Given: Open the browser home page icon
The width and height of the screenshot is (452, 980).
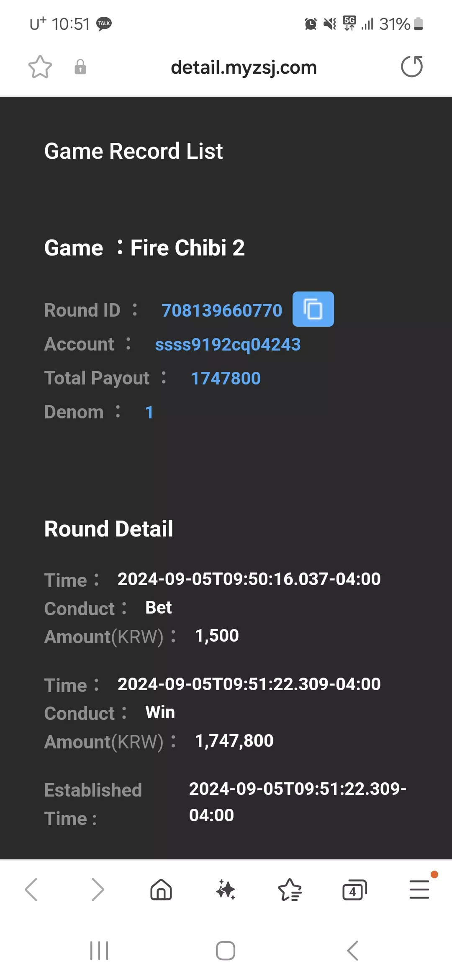Looking at the screenshot, I should point(161,889).
